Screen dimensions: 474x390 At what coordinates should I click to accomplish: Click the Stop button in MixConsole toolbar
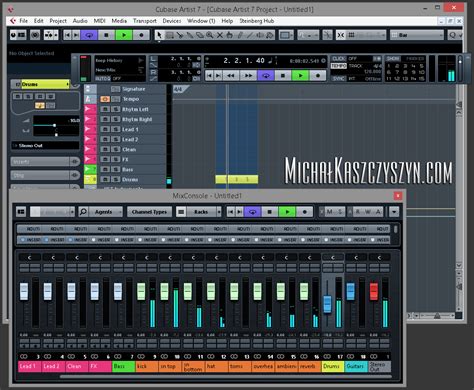pos(270,212)
